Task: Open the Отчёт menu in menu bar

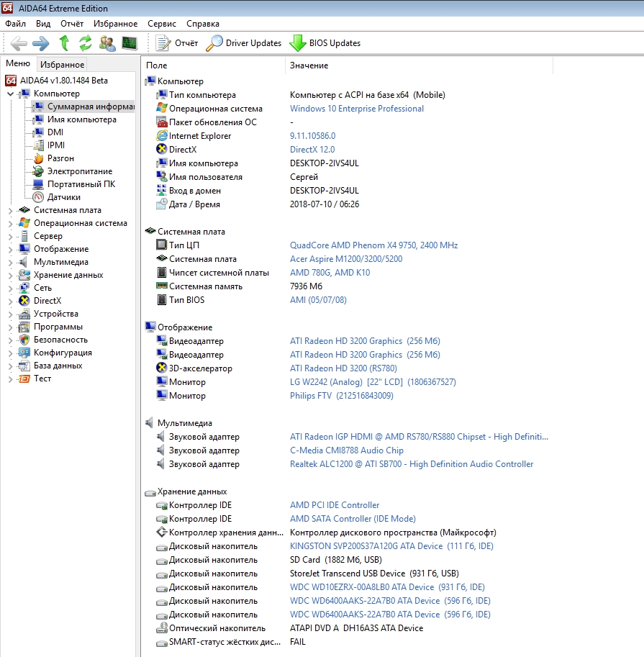Action: 72,24
